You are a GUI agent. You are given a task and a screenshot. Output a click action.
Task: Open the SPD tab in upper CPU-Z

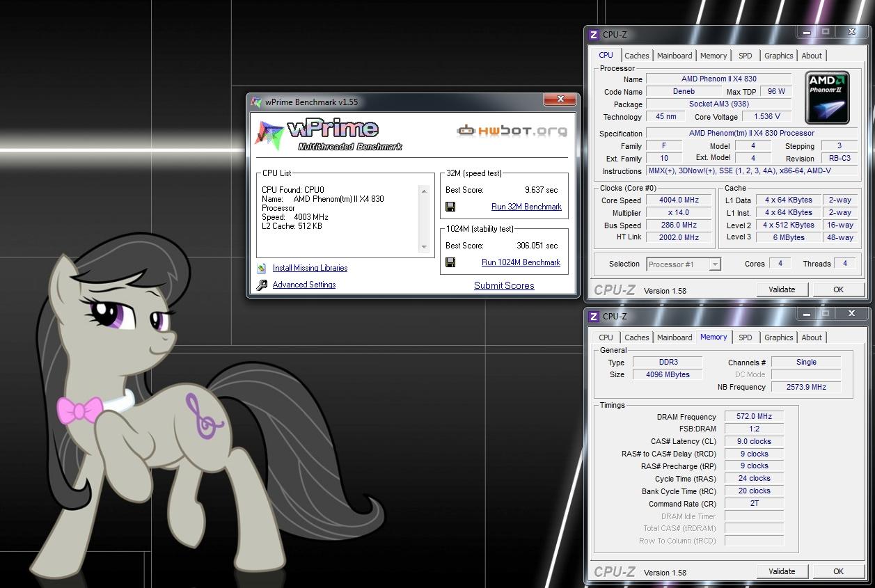pos(746,56)
